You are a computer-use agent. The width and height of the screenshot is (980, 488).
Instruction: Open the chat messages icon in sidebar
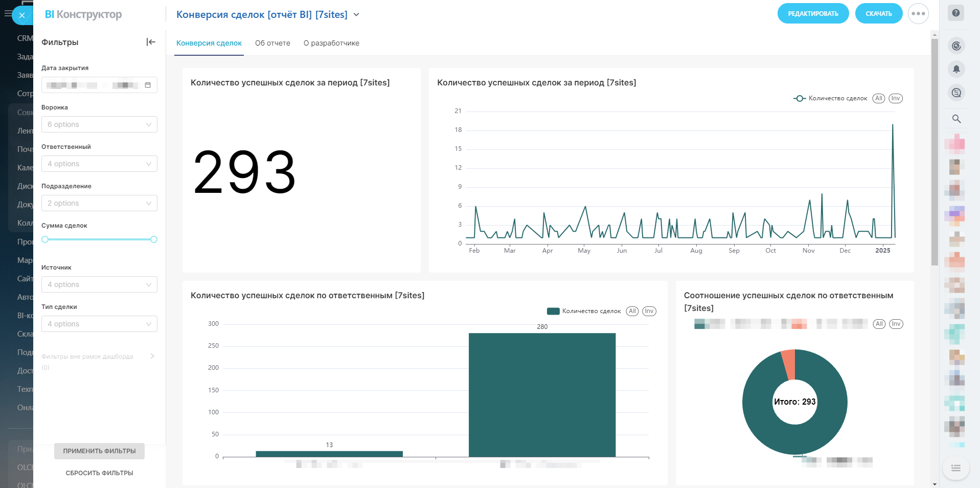click(956, 93)
